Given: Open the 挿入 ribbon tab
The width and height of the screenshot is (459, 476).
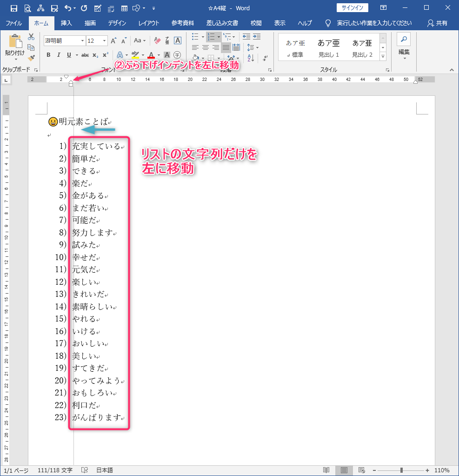Looking at the screenshot, I should [x=67, y=23].
